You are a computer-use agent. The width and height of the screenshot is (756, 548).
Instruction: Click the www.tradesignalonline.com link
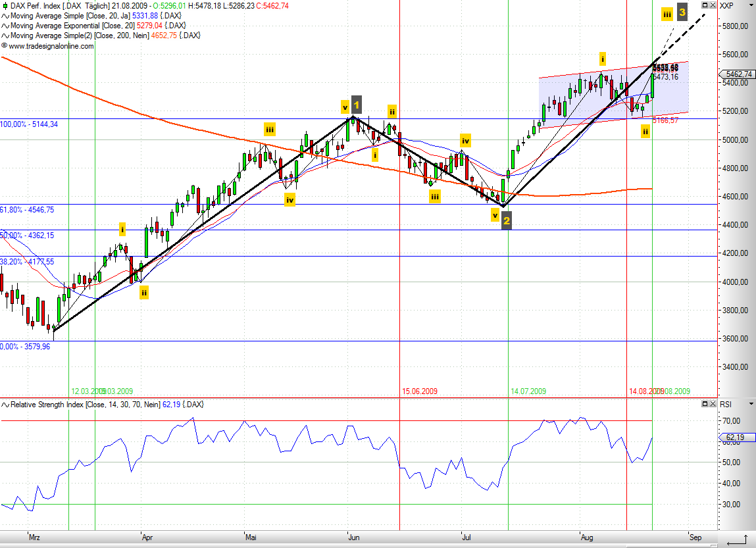point(51,46)
